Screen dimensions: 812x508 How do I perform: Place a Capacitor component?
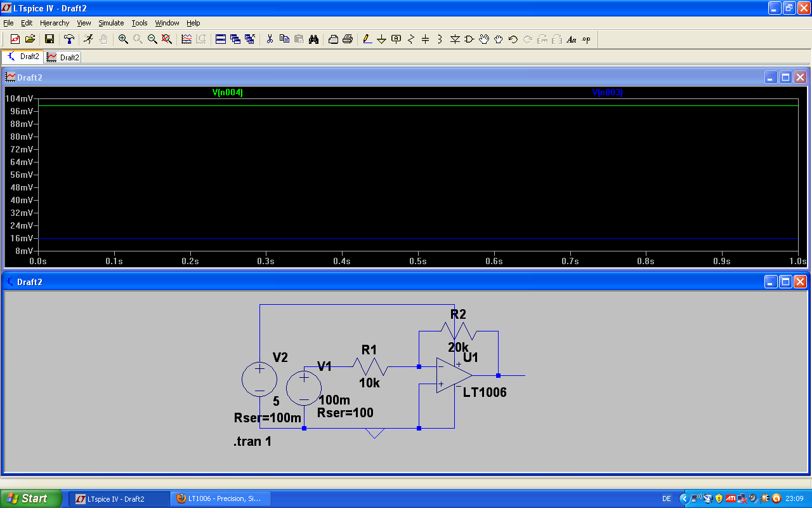tap(426, 39)
